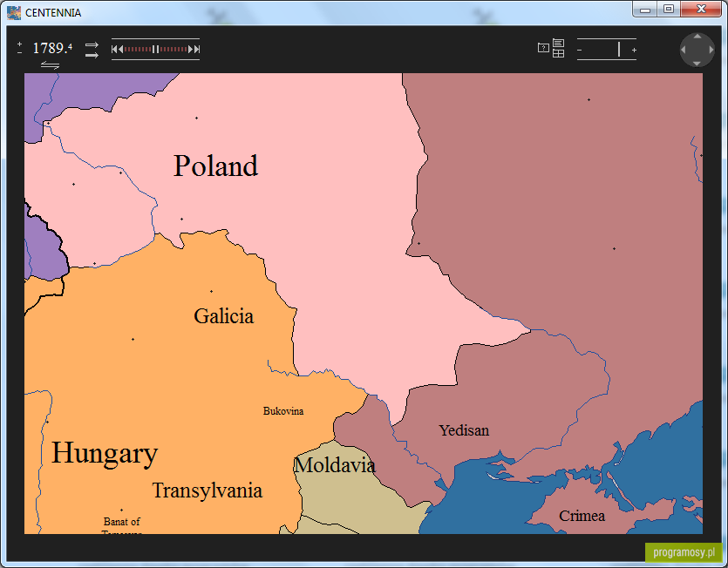
Task: Click the Banat of label on the map
Action: click(x=122, y=522)
